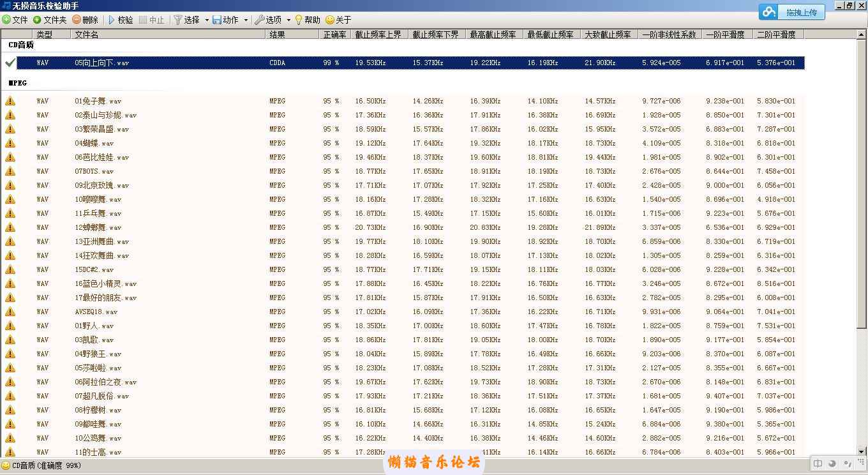The height and width of the screenshot is (475, 868).
Task: Click the 中止 stop button
Action: tap(151, 20)
